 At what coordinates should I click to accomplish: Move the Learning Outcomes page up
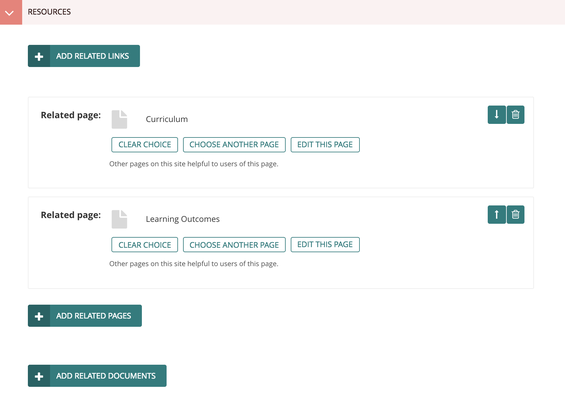497,215
